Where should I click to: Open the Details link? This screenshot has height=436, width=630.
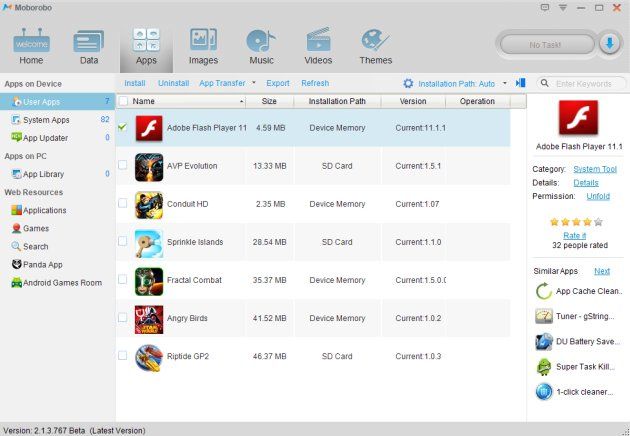coord(586,183)
